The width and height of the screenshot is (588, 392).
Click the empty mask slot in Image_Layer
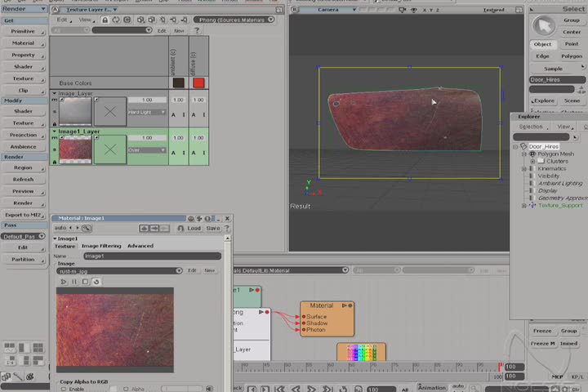(110, 111)
